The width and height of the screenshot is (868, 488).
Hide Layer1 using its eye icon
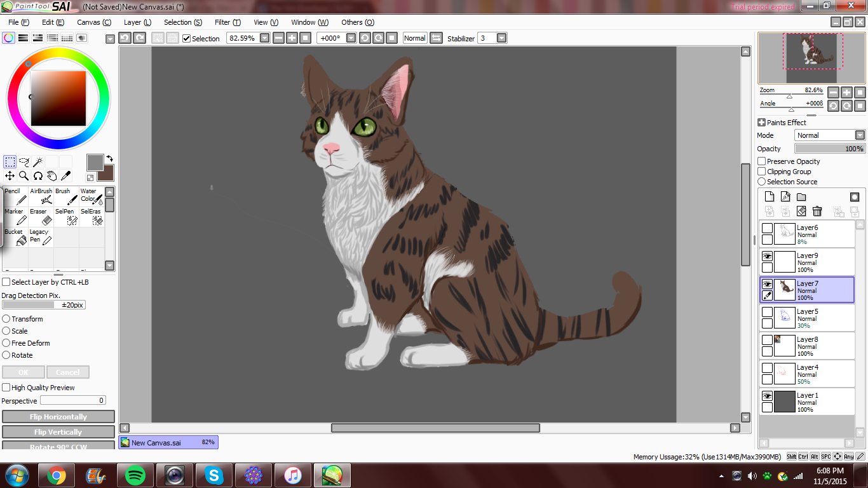tap(767, 396)
